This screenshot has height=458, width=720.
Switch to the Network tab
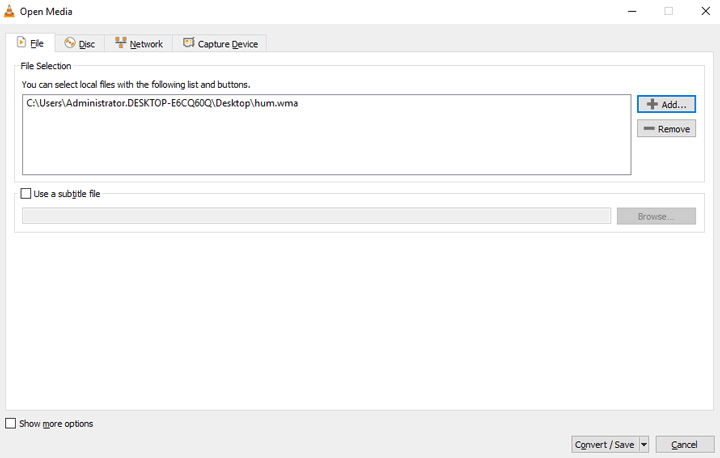point(139,44)
